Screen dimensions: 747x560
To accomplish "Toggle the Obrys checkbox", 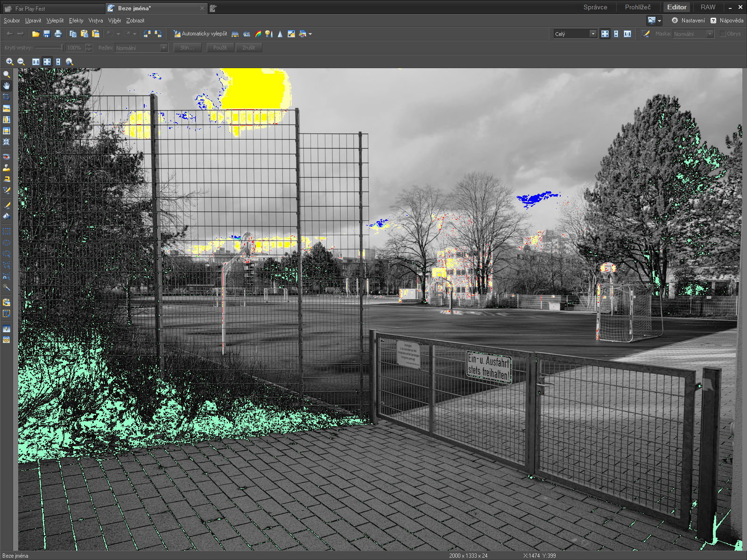I will [x=723, y=34].
